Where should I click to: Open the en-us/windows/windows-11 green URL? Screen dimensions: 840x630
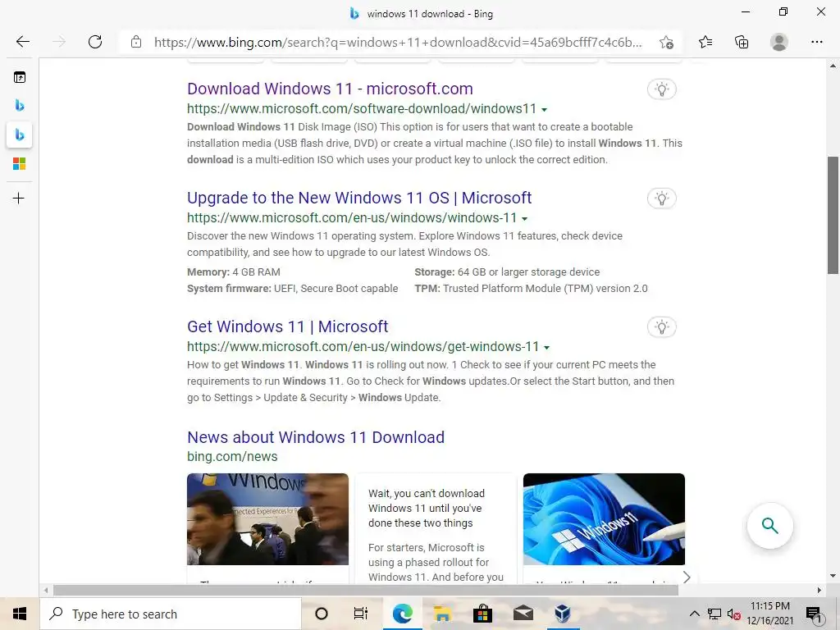coord(352,218)
